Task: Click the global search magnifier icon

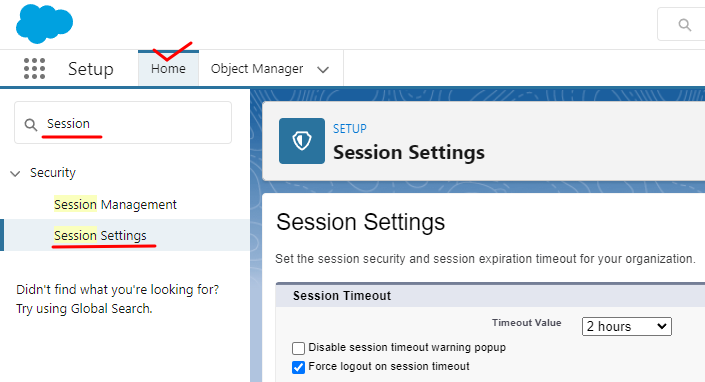Action: point(684,25)
